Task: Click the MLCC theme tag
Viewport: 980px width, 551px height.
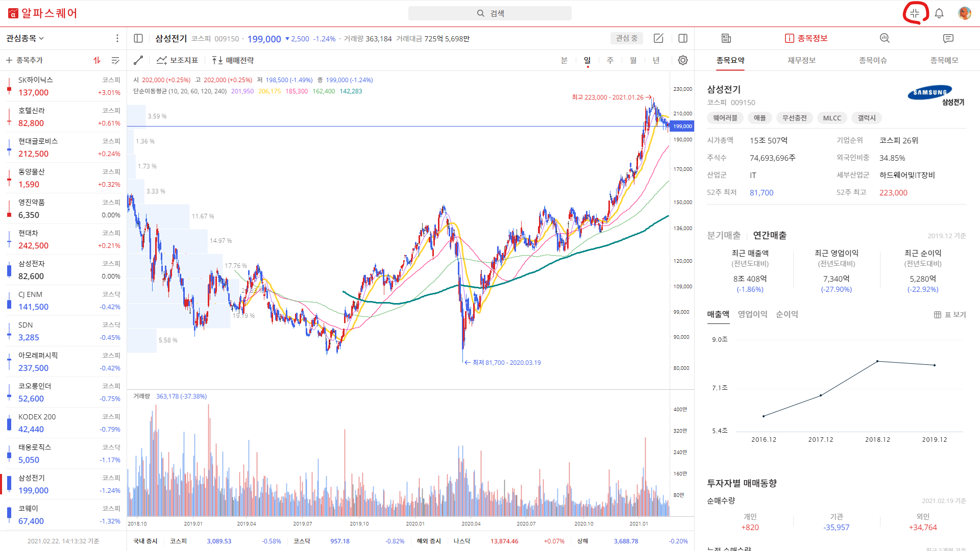Action: [x=832, y=118]
